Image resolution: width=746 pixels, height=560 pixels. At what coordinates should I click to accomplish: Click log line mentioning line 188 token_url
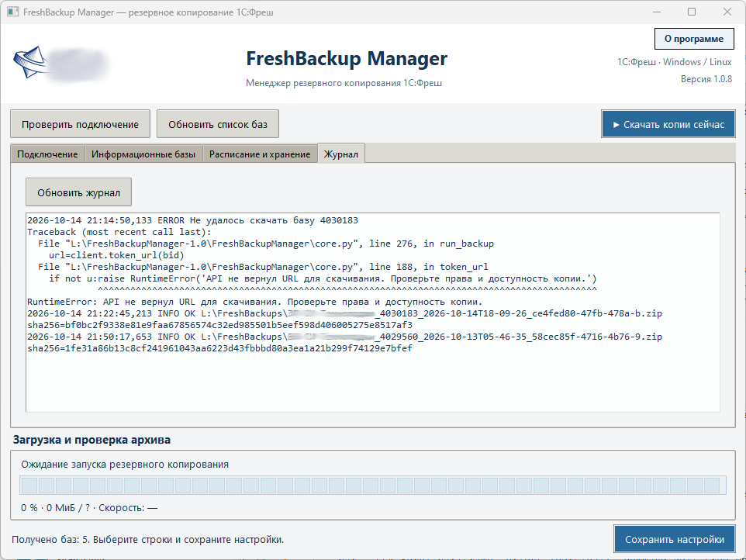coord(263,267)
